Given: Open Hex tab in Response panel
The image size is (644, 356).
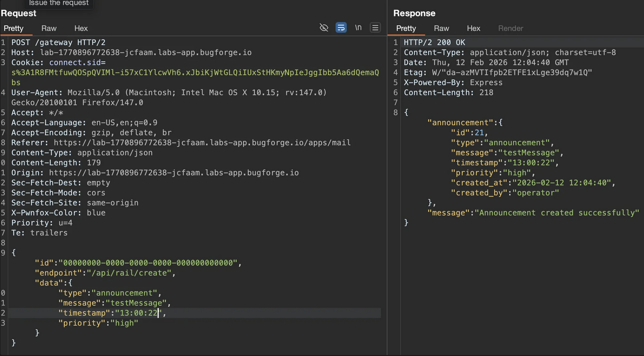Looking at the screenshot, I should click(x=473, y=28).
